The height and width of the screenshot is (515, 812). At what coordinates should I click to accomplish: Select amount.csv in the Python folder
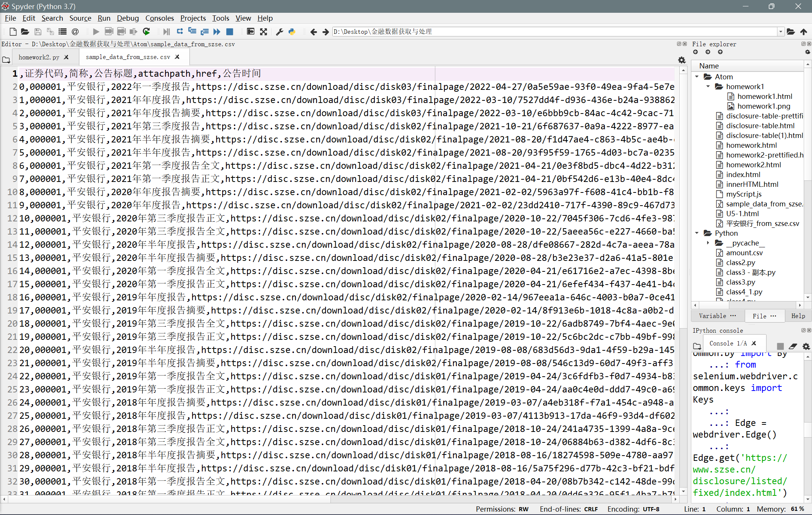click(x=744, y=253)
